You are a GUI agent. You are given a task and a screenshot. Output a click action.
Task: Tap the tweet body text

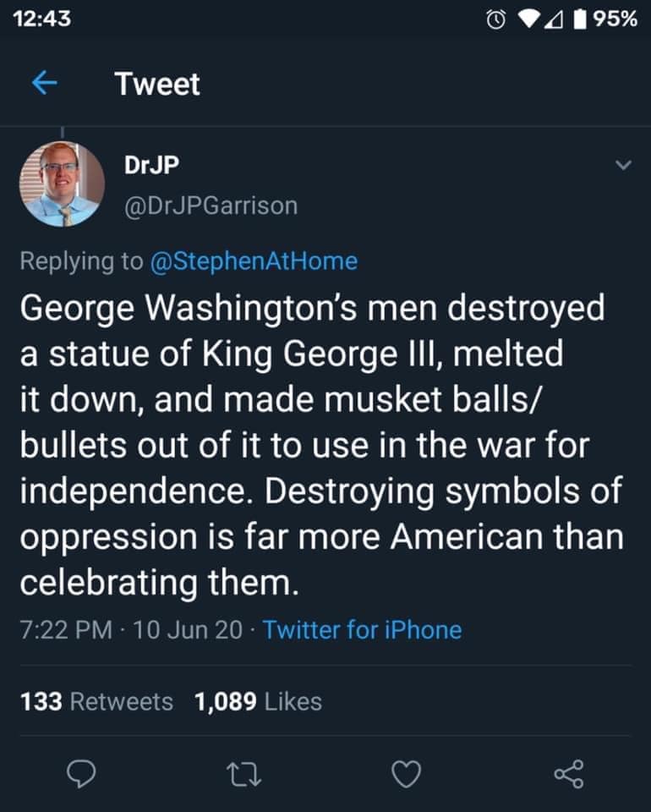tap(321, 444)
